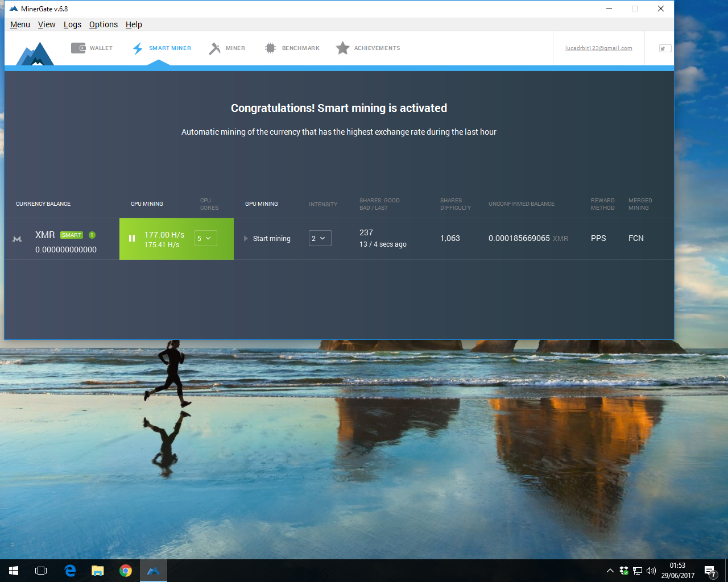Click the 175.41 H/s average hashrate
This screenshot has width=728, height=582.
coord(162,245)
